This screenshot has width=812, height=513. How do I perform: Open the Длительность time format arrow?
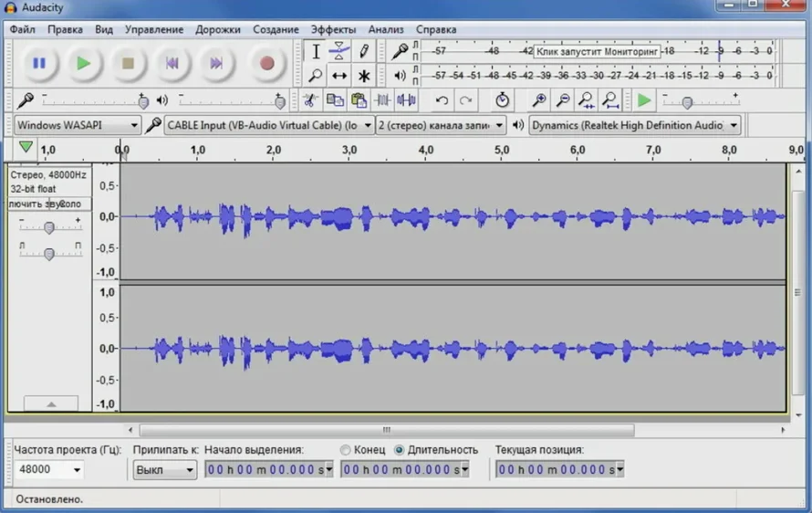(x=464, y=469)
